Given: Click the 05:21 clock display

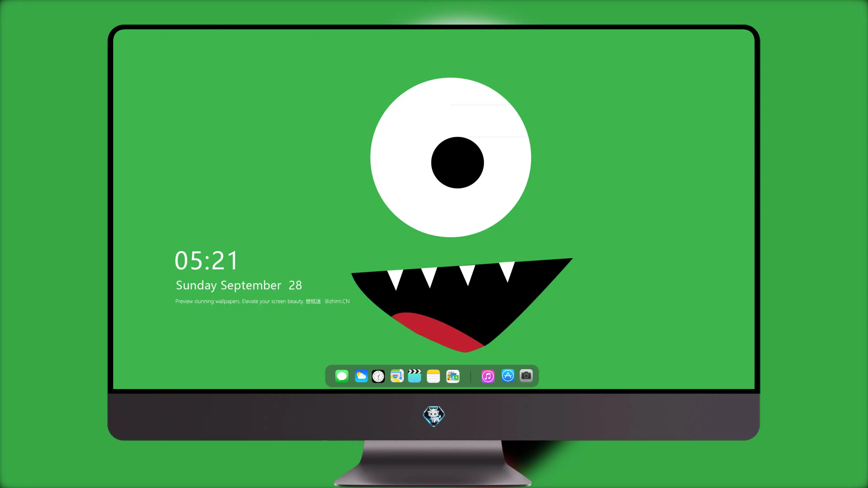Looking at the screenshot, I should pyautogui.click(x=206, y=261).
